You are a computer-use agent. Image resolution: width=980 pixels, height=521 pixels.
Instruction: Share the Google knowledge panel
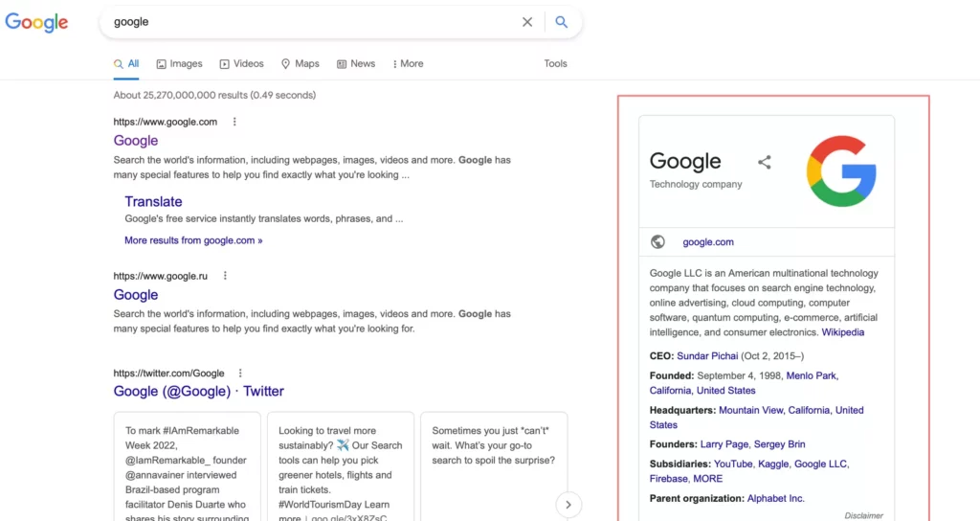pyautogui.click(x=765, y=163)
